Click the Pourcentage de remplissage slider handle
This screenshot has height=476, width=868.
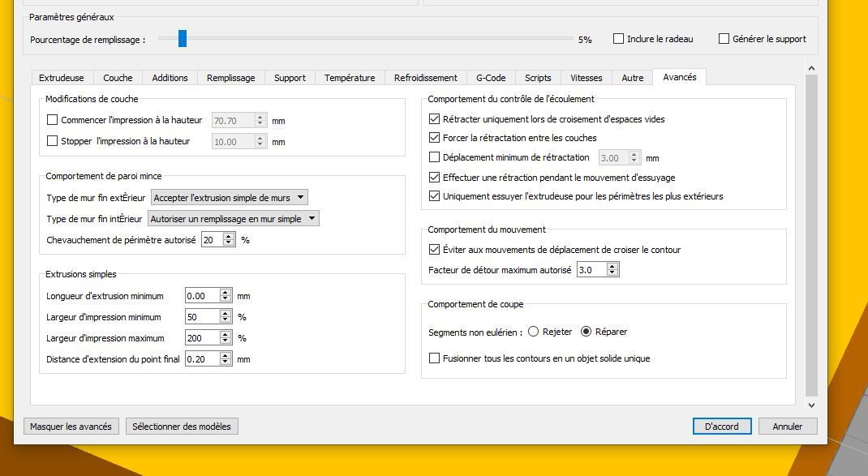(x=183, y=39)
